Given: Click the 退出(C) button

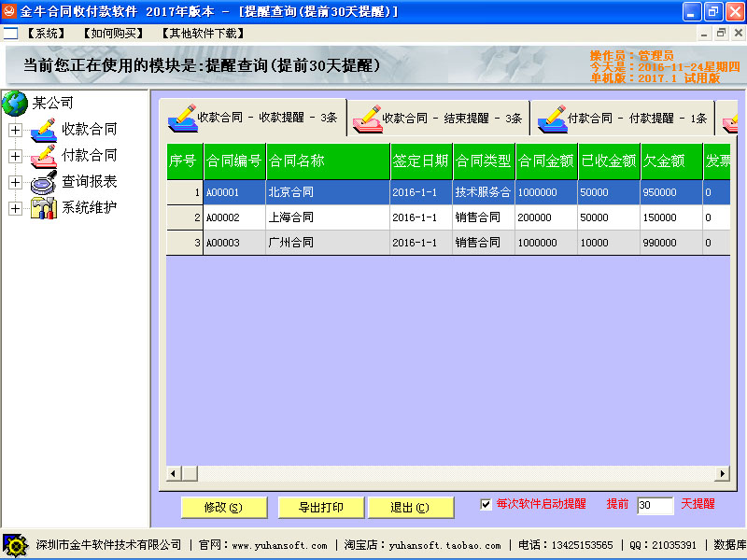Looking at the screenshot, I should click(x=411, y=508).
